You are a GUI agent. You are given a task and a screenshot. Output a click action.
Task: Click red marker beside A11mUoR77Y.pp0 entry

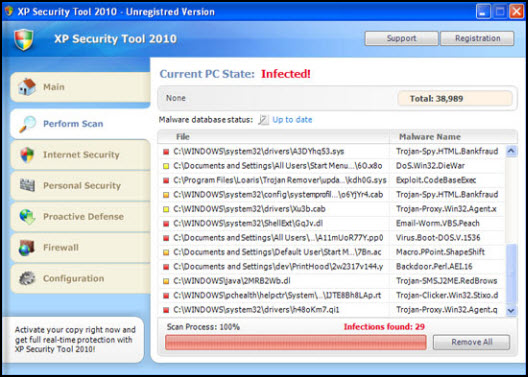coord(166,238)
